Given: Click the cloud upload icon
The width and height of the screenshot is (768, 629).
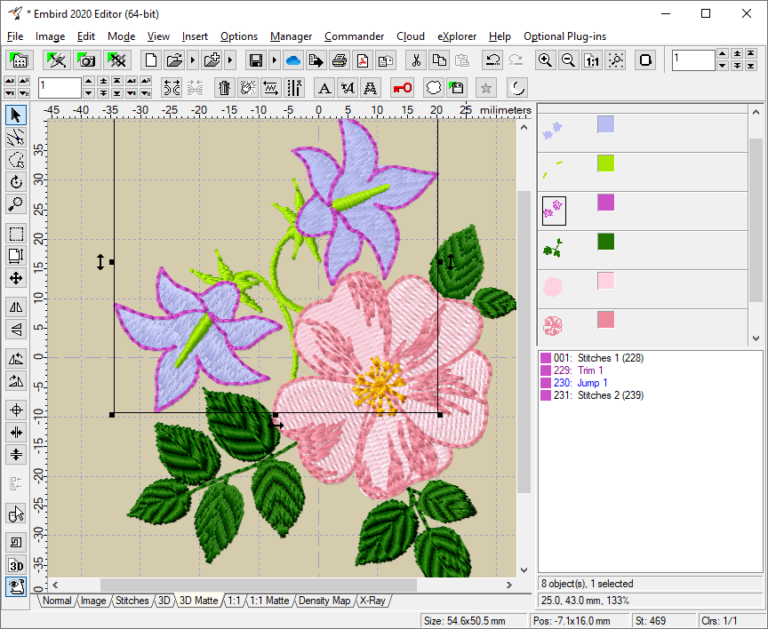Looking at the screenshot, I should (x=293, y=60).
